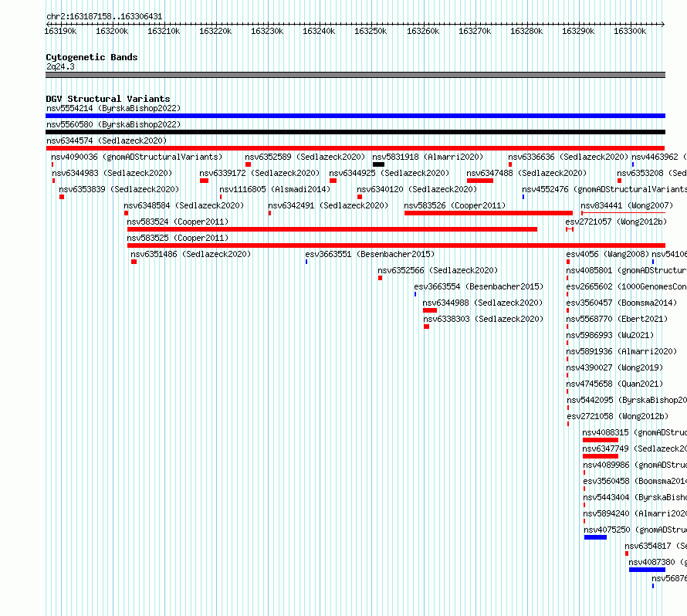This screenshot has height=616, width=687.
Task: Click the 163250k ruler position marker
Action: 371,31
